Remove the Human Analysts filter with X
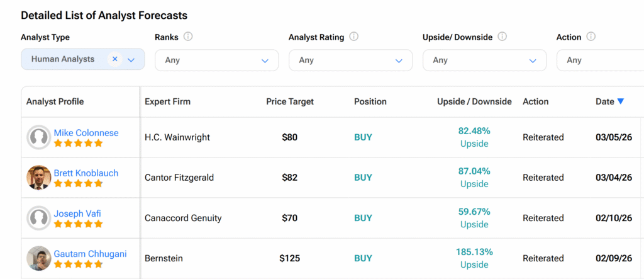The height and width of the screenshot is (279, 644). pos(114,59)
